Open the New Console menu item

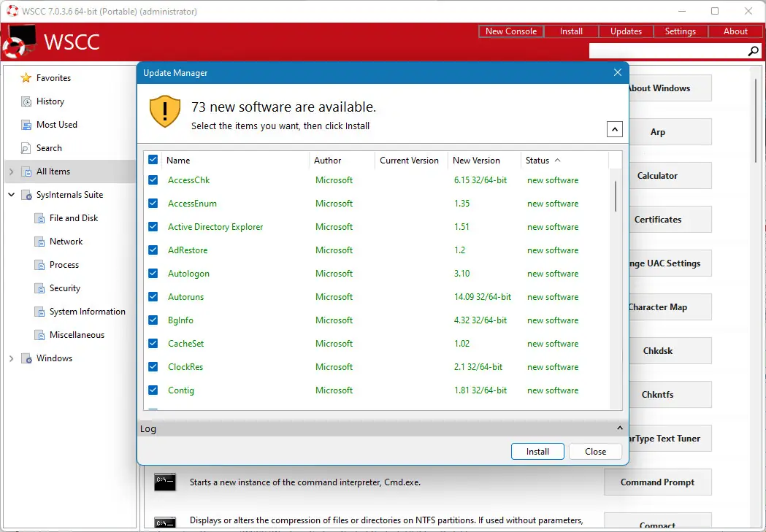511,31
